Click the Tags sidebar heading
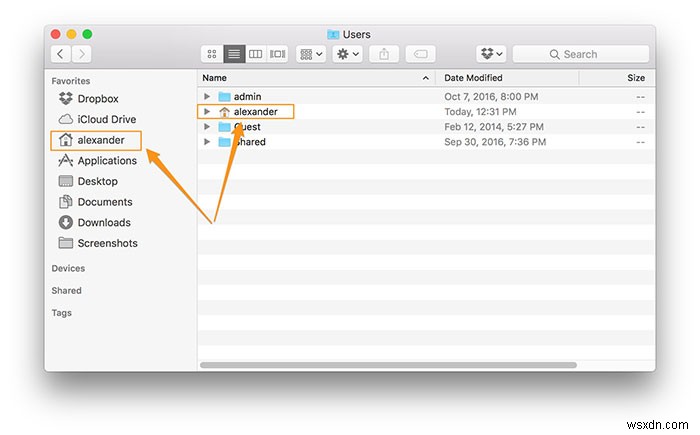Viewport: 700px width, 435px height. coord(62,313)
